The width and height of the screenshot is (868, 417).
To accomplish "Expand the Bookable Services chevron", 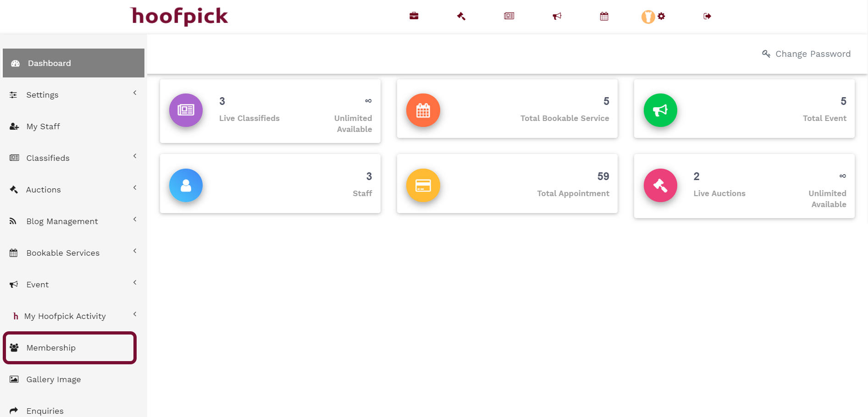I will (x=135, y=251).
